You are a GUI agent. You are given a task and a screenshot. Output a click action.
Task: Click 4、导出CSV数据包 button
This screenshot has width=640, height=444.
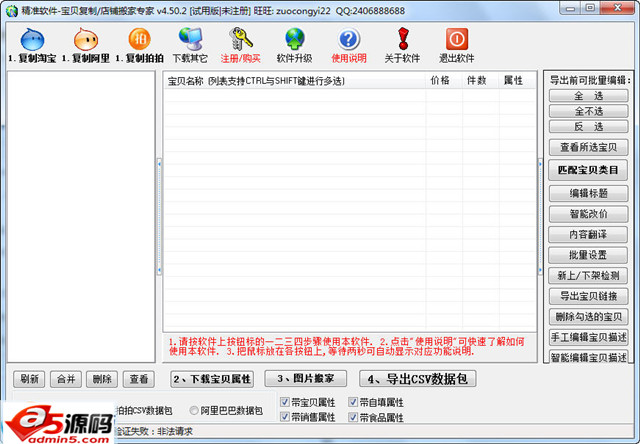[418, 379]
